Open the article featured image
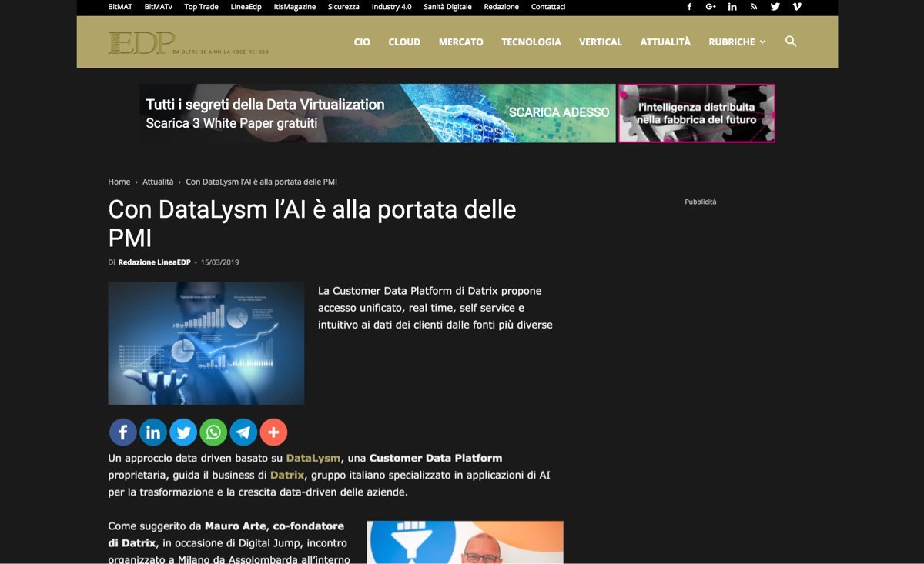The width and height of the screenshot is (924, 564). (x=206, y=343)
